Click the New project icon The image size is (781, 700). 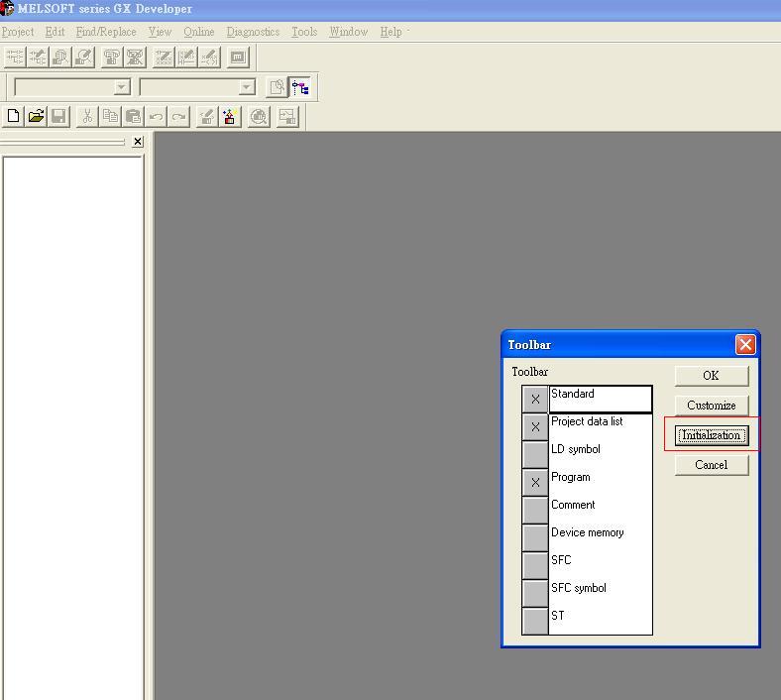click(x=13, y=117)
